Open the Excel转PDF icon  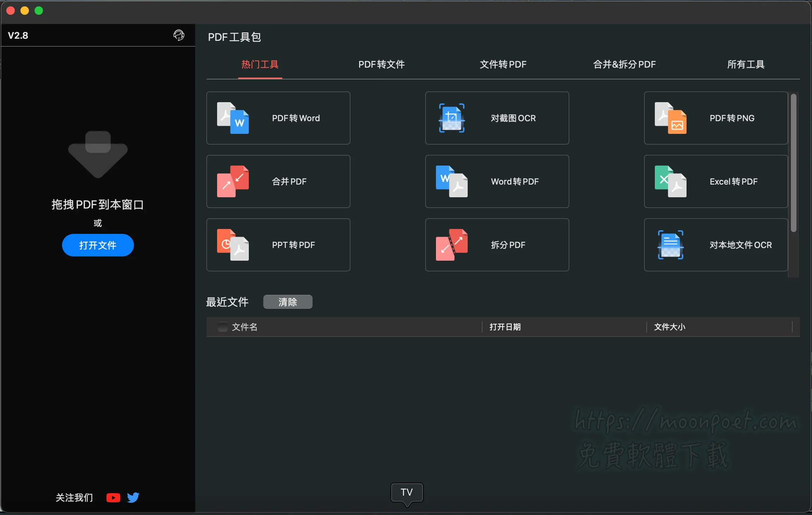pyautogui.click(x=671, y=181)
